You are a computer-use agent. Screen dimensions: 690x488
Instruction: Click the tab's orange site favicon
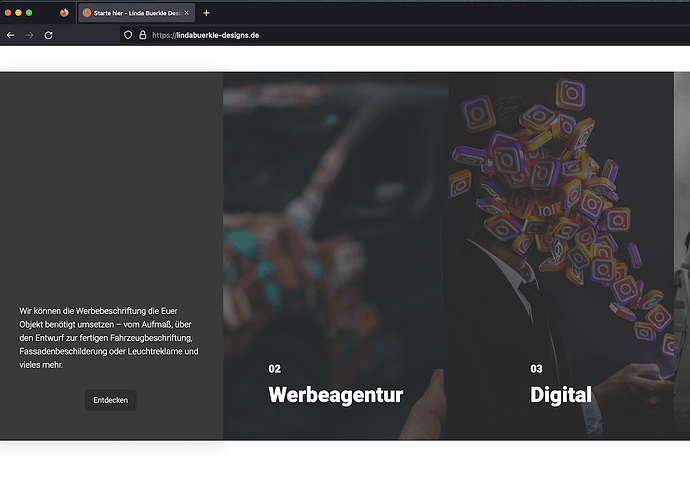click(x=87, y=13)
